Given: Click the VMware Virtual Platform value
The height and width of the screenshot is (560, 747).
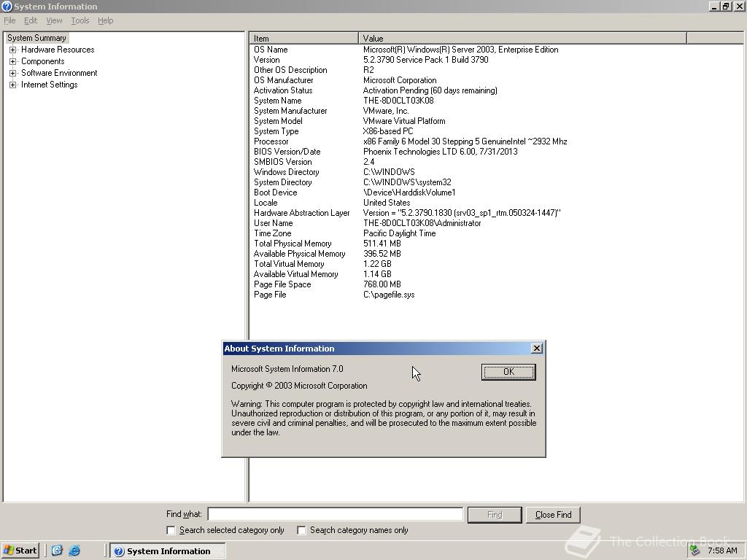Looking at the screenshot, I should point(404,122).
